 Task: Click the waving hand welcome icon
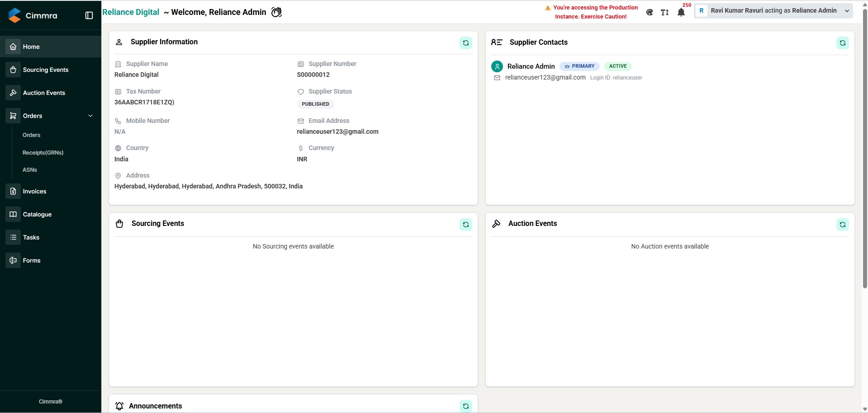(276, 12)
